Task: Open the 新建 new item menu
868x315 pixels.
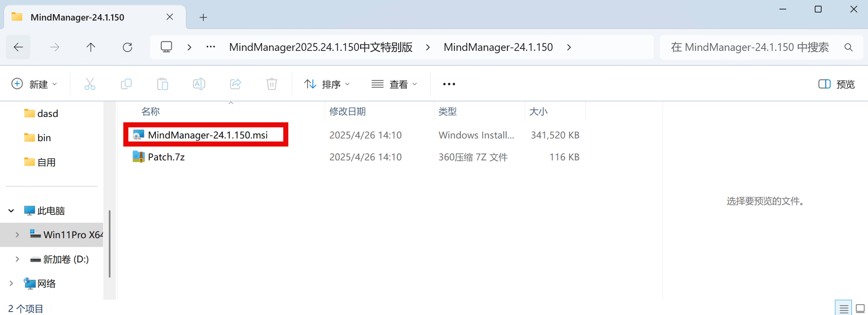Action: pos(34,84)
